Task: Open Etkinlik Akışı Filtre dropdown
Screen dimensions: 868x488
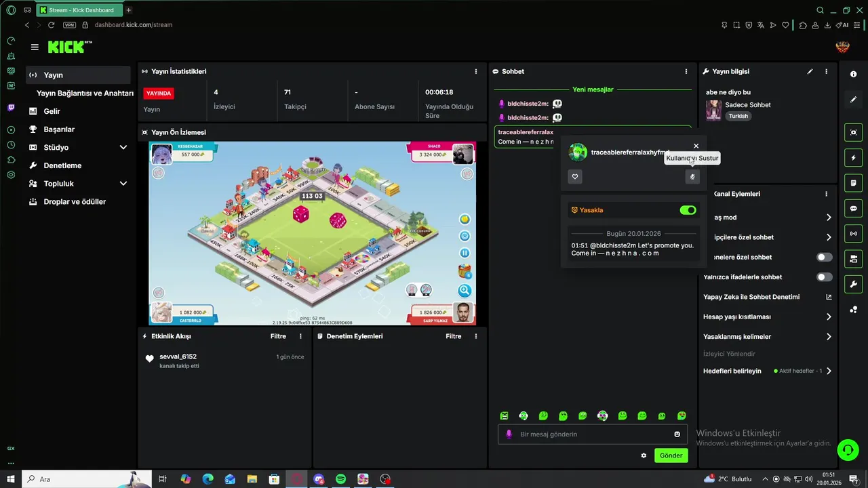Action: 278,336
